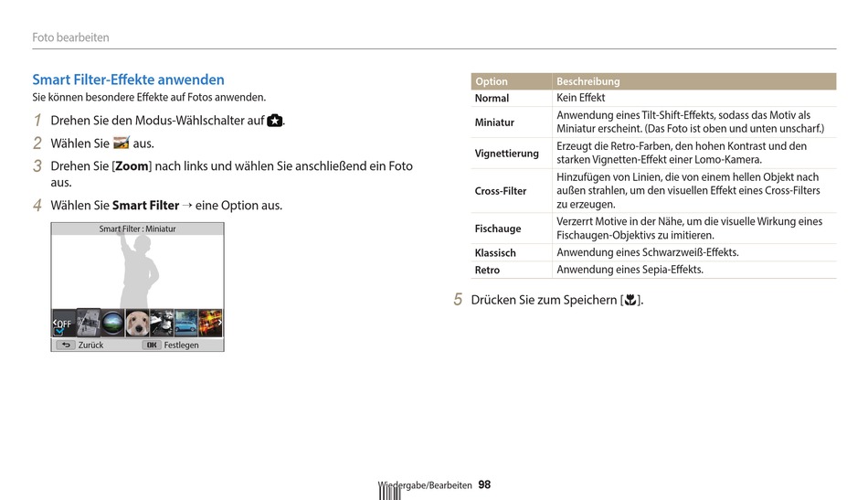This screenshot has width=868, height=500.
Task: Click the Zurück label
Action: tap(90, 345)
